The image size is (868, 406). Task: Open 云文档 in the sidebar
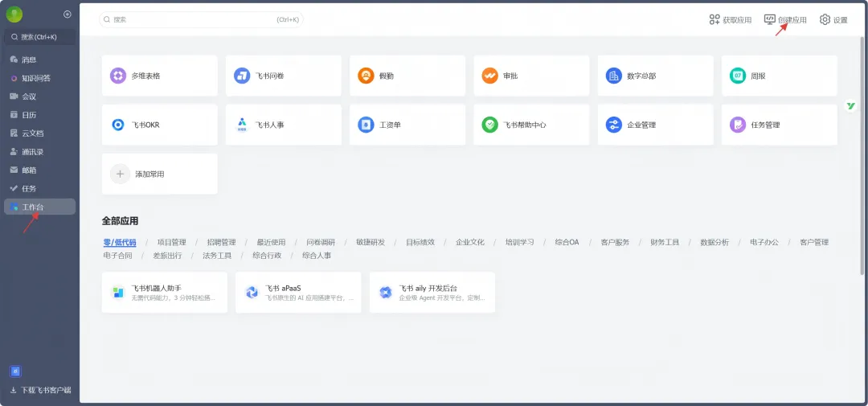coord(40,133)
